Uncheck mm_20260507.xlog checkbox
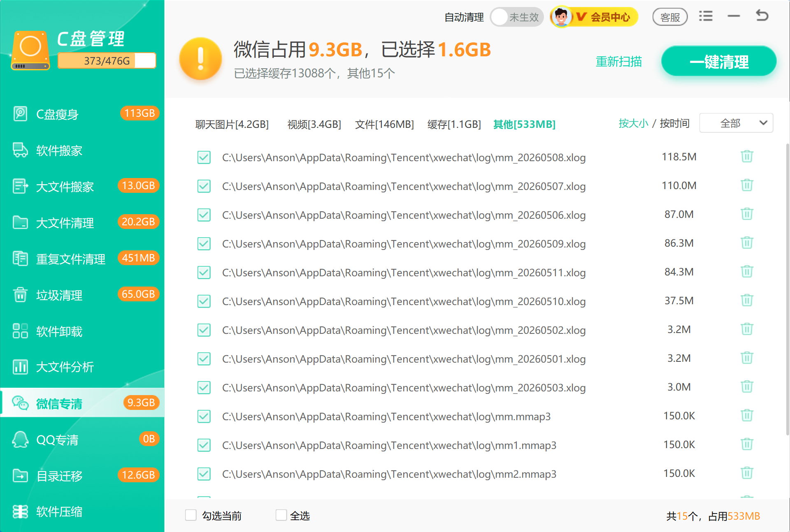The width and height of the screenshot is (790, 532). [x=204, y=186]
